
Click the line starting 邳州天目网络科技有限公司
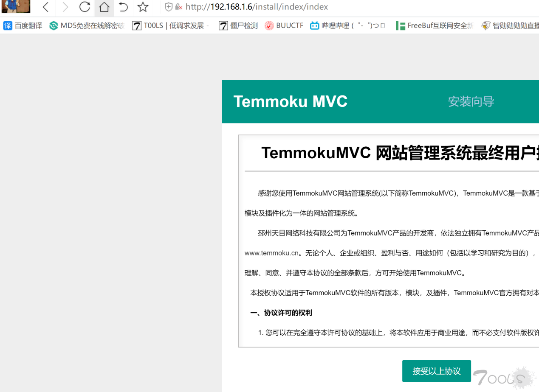tap(398, 233)
